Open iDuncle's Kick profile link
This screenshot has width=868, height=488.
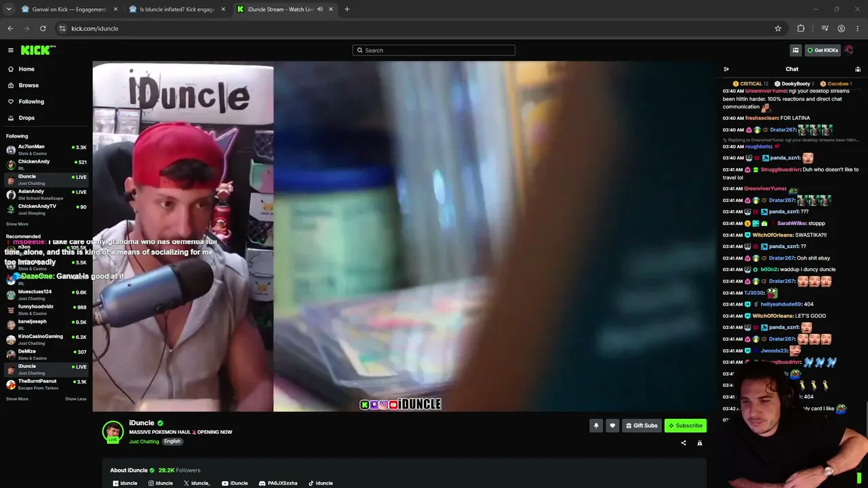pyautogui.click(x=125, y=483)
